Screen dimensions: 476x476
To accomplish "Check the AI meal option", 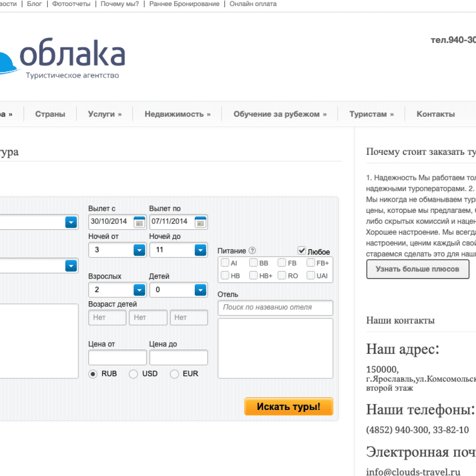I will 225,263.
